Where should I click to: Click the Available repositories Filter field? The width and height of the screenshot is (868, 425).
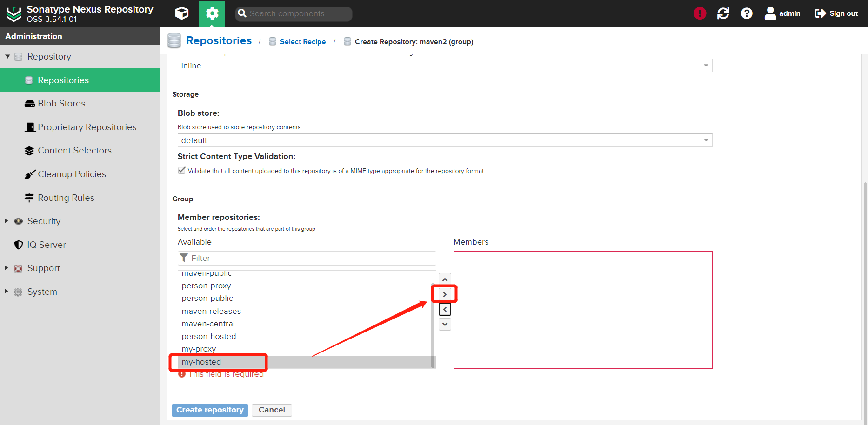(307, 258)
